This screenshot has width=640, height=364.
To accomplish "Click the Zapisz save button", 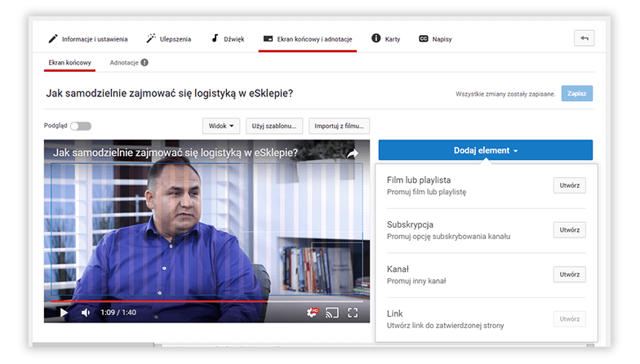I will pyautogui.click(x=576, y=93).
